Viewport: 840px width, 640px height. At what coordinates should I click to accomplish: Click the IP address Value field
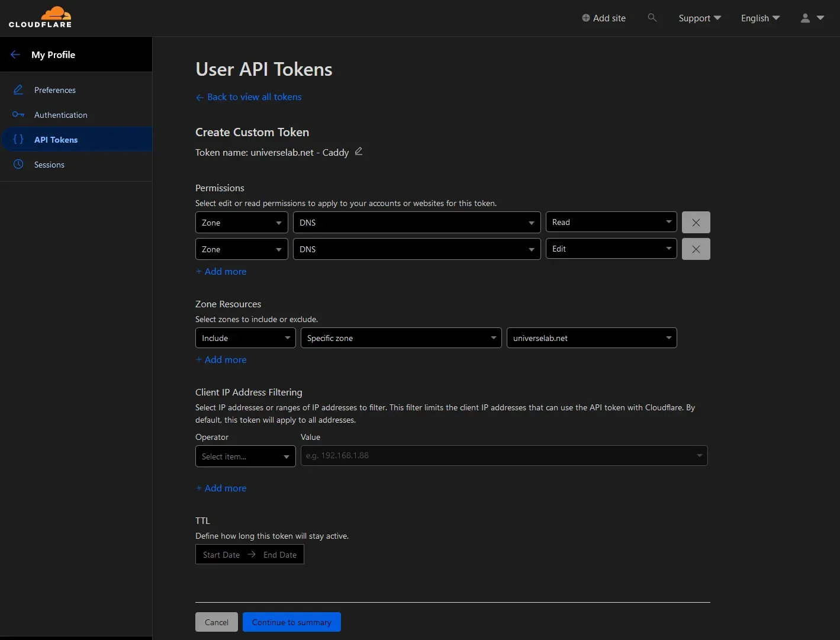504,455
